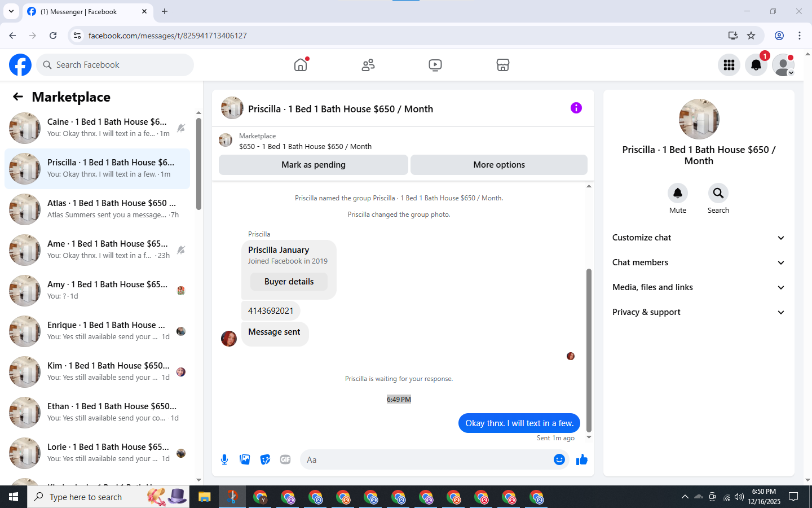Send a voice clip microphone icon
This screenshot has height=508, width=812.
224,459
